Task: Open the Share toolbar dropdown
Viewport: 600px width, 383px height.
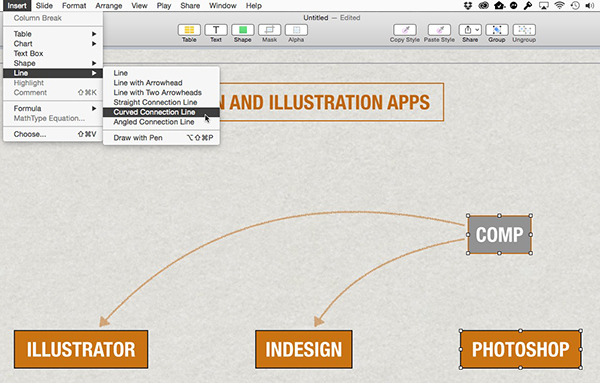Action: [x=470, y=30]
